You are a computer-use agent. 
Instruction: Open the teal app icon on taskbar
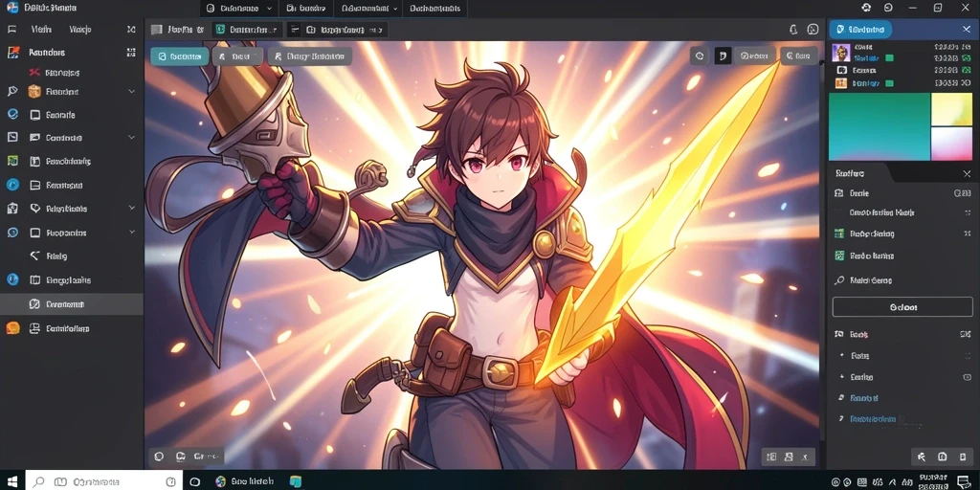point(296,481)
